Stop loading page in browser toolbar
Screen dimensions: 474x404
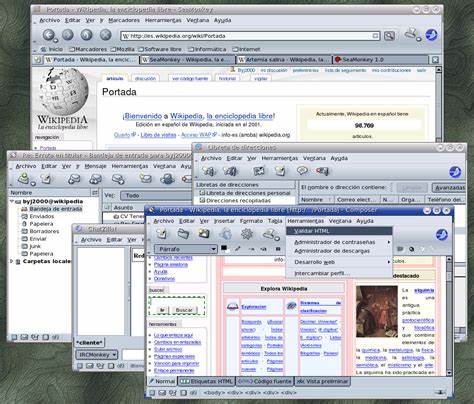pos(105,34)
